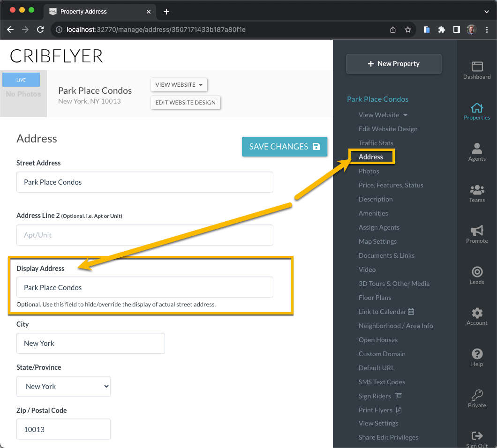Image resolution: width=497 pixels, height=448 pixels.
Task: Open Price, Features, Status menu item
Action: (391, 185)
